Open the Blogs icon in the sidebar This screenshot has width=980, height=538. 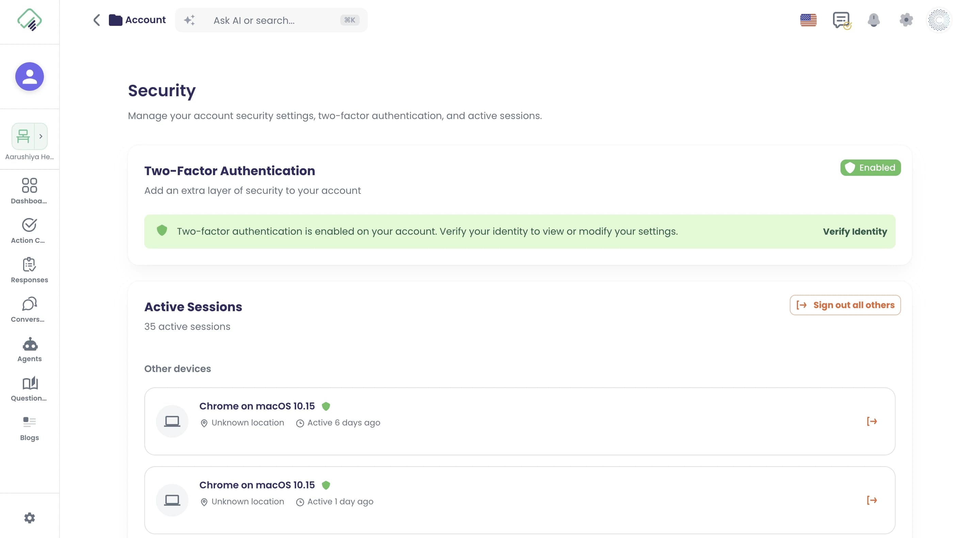point(29,422)
